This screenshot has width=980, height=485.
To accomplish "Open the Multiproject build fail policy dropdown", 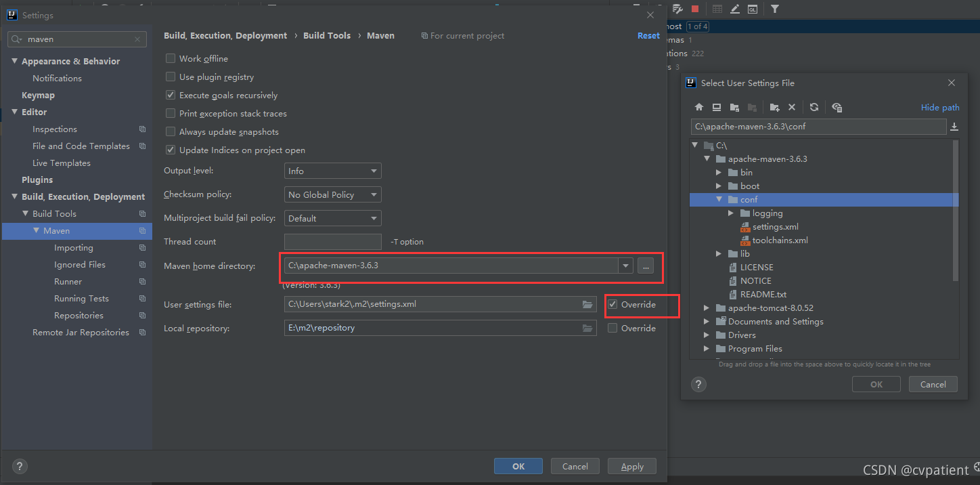I will pos(332,218).
